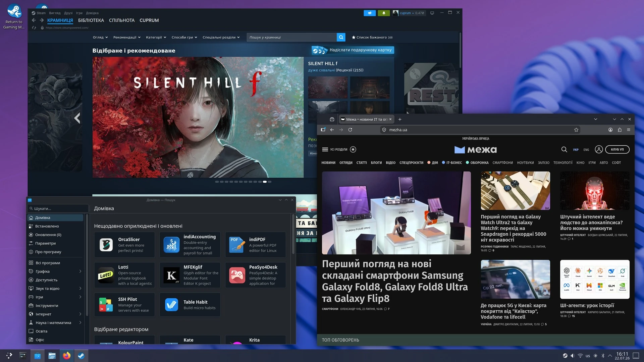Open Dolphin file manager from taskbar

(52, 355)
